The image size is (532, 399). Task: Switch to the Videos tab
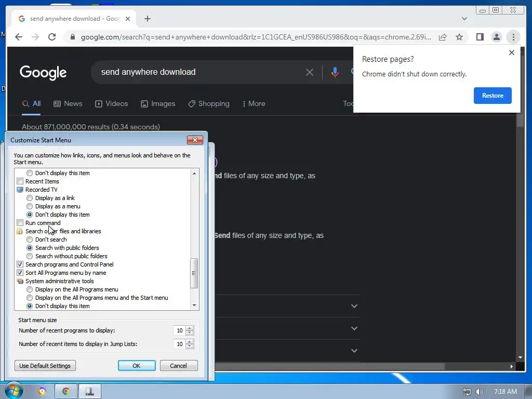[112, 103]
